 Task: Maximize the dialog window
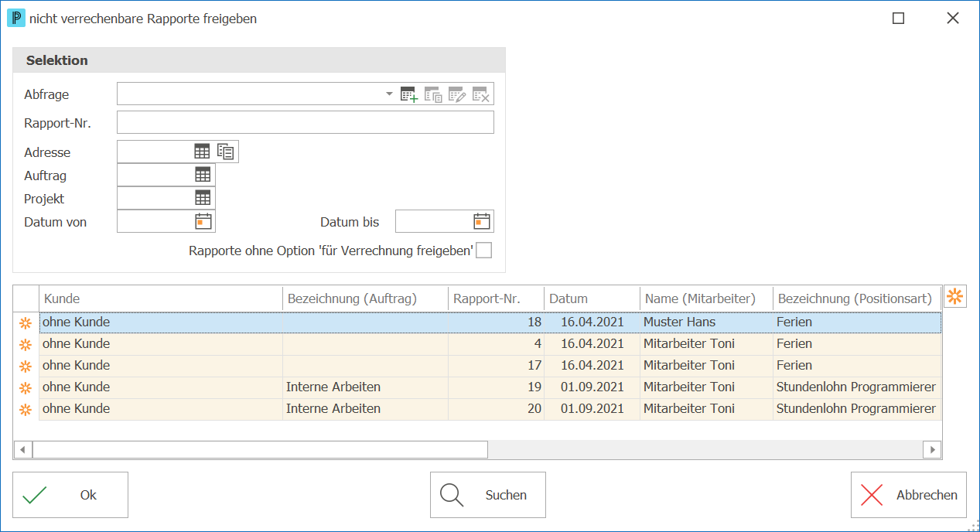(x=899, y=19)
